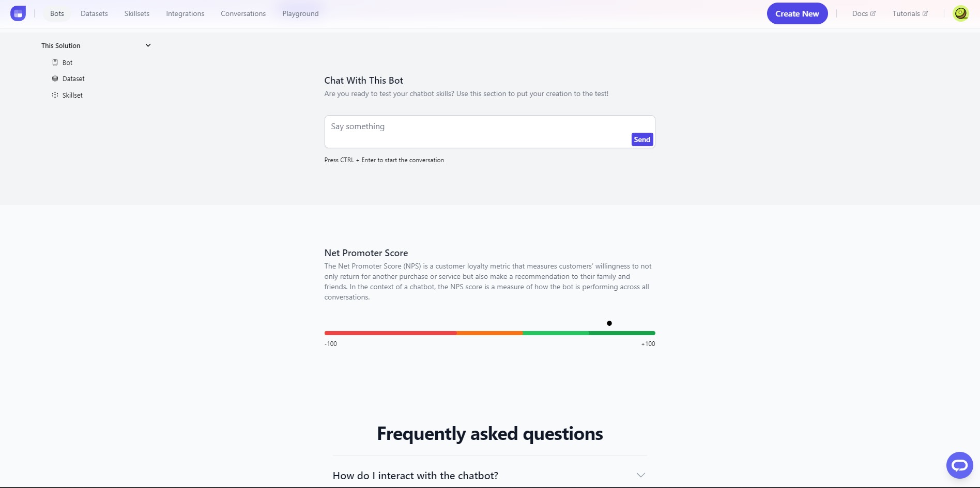Image resolution: width=980 pixels, height=488 pixels.
Task: Collapse the This Solution section
Action: tap(148, 45)
